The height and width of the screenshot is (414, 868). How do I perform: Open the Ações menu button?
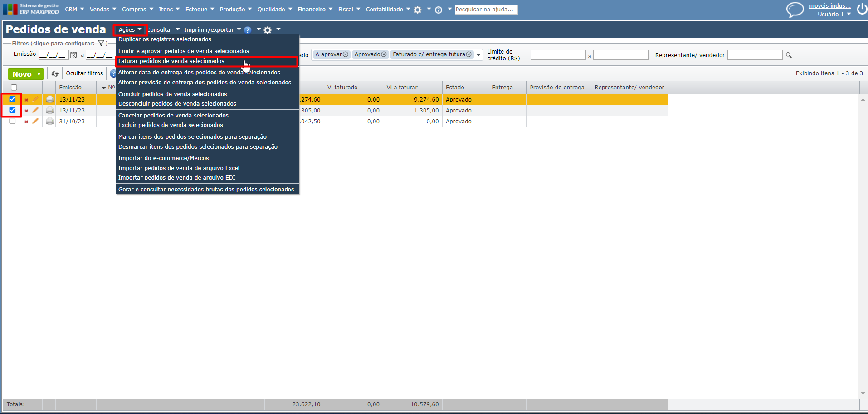coord(130,30)
